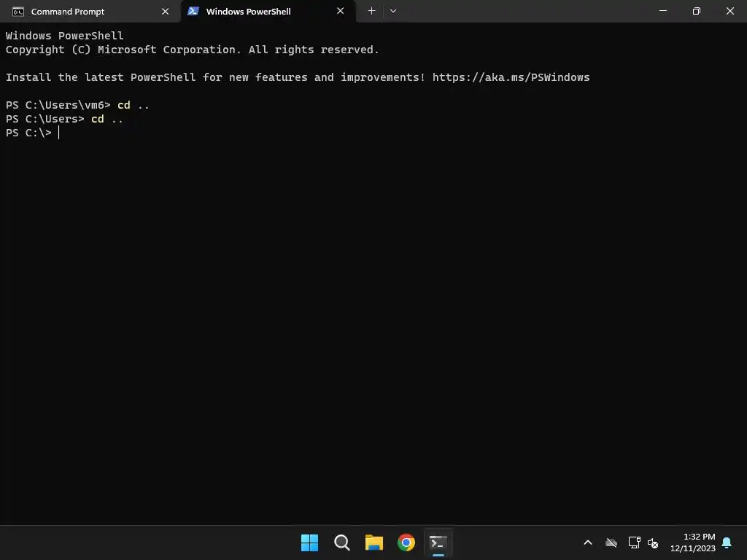Open the Windows Start menu
The width and height of the screenshot is (747, 560).
(x=309, y=542)
